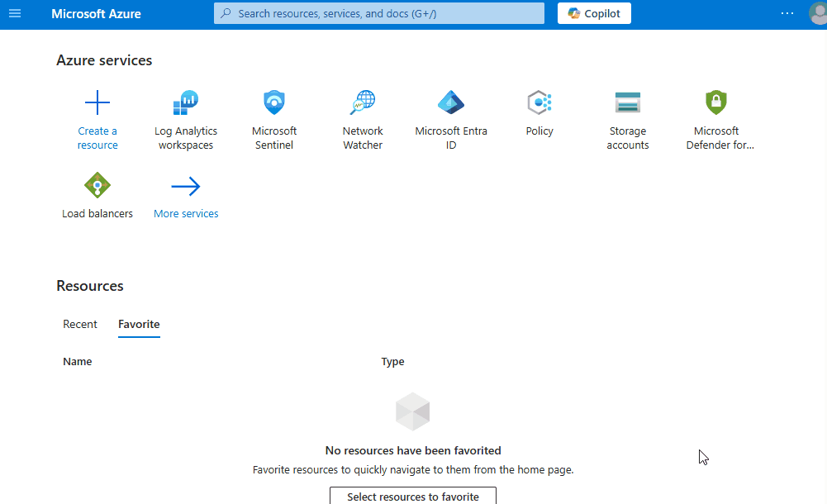Click the Microsoft Entra ID label

tap(451, 138)
